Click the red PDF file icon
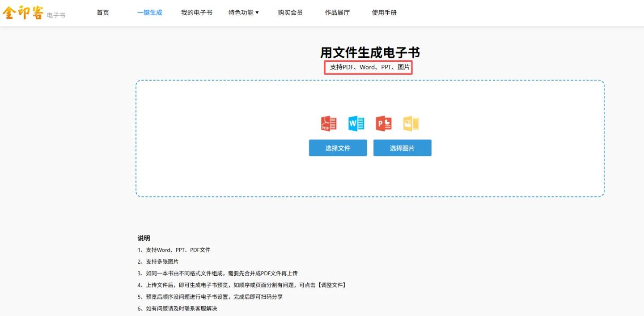Image resolution: width=644 pixels, height=316 pixels. coord(329,124)
